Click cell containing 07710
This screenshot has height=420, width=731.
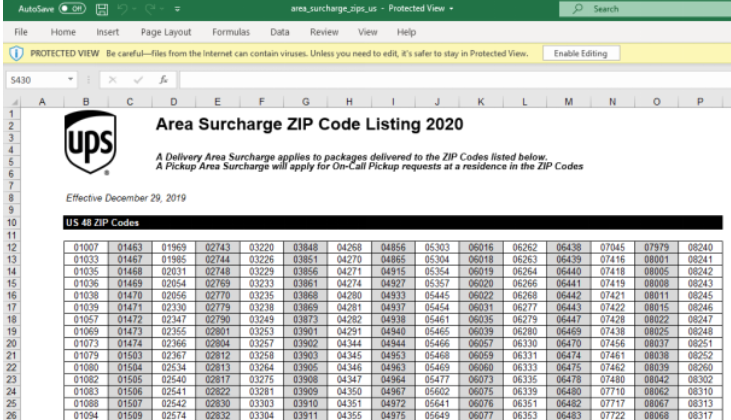coord(612,392)
